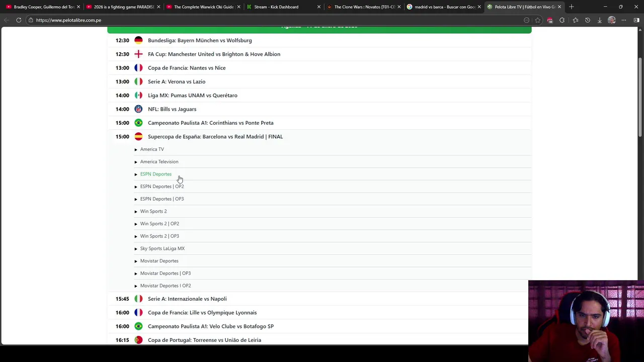644x362 pixels.
Task: Click Brazil flag icon for Corinthians match
Action: click(x=138, y=123)
